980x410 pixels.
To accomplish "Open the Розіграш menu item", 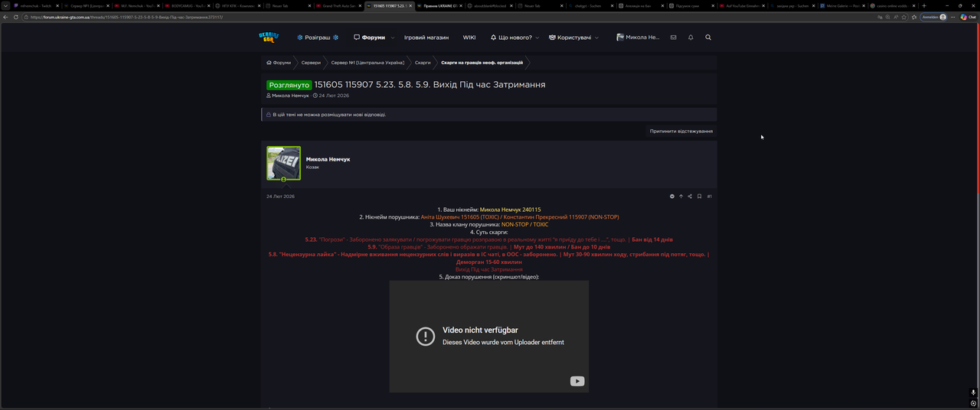I will pyautogui.click(x=318, y=37).
